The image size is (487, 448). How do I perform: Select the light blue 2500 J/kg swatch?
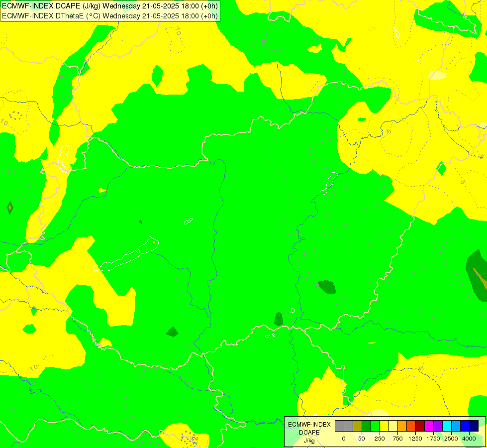click(x=456, y=426)
